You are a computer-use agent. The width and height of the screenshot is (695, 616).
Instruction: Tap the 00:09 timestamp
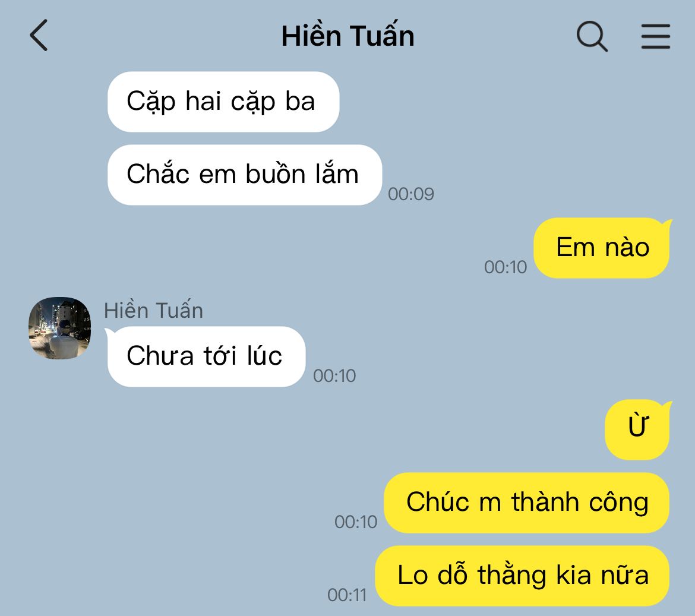click(x=411, y=194)
